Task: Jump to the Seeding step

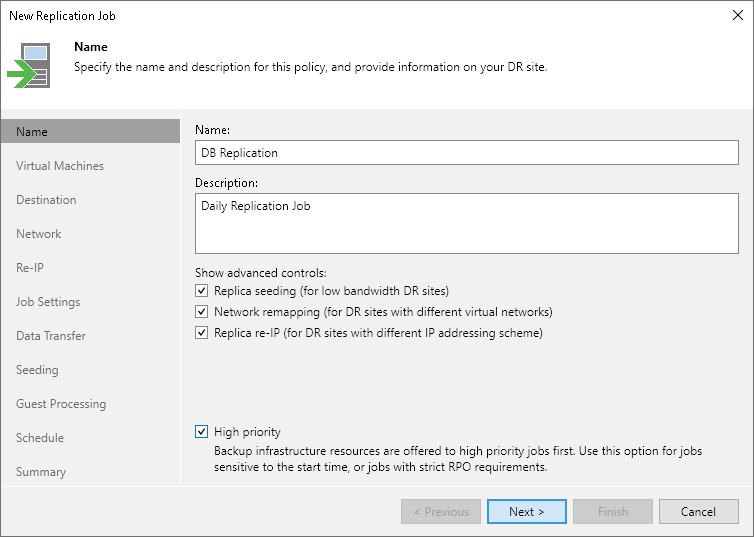Action: [37, 370]
